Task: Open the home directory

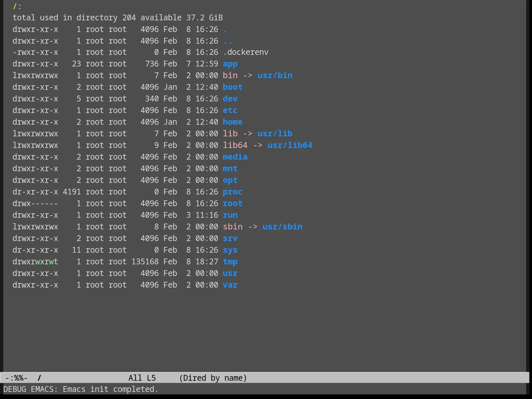Action: pos(232,122)
